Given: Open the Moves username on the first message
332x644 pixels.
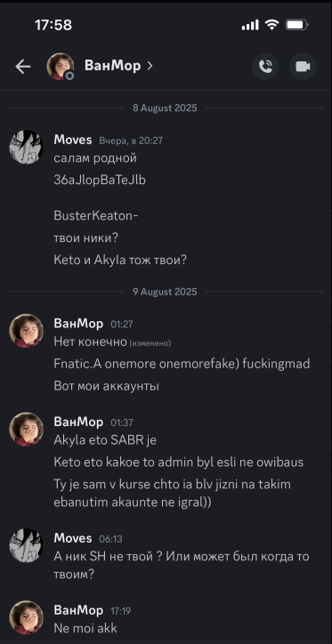Looking at the screenshot, I should [x=73, y=140].
